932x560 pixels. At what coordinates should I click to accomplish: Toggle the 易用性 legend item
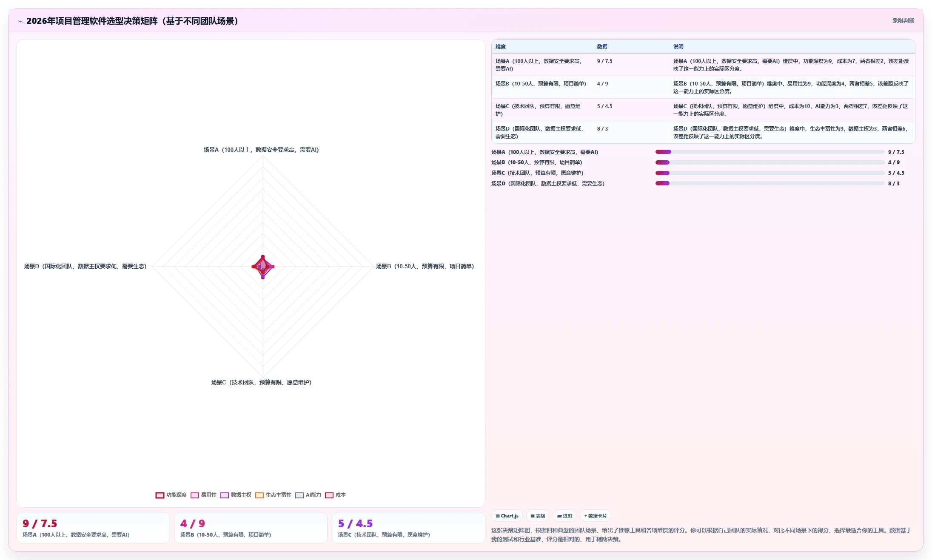(203, 495)
